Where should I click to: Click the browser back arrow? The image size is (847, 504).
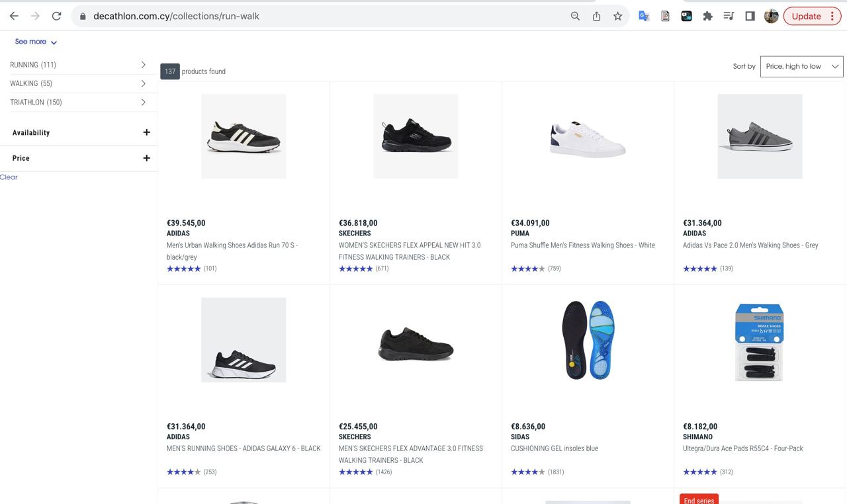pyautogui.click(x=14, y=16)
